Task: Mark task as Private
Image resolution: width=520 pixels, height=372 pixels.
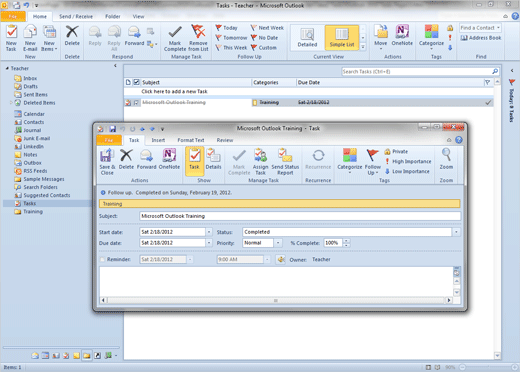Action: 396,152
